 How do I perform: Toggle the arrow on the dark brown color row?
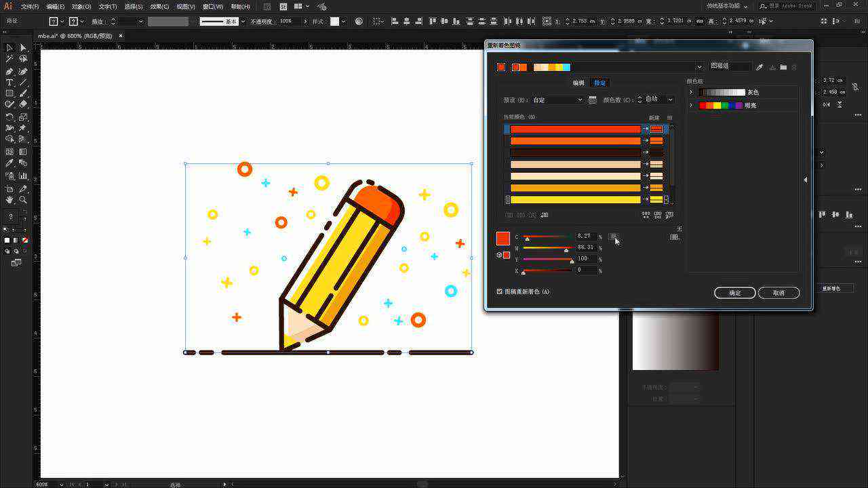coord(646,152)
